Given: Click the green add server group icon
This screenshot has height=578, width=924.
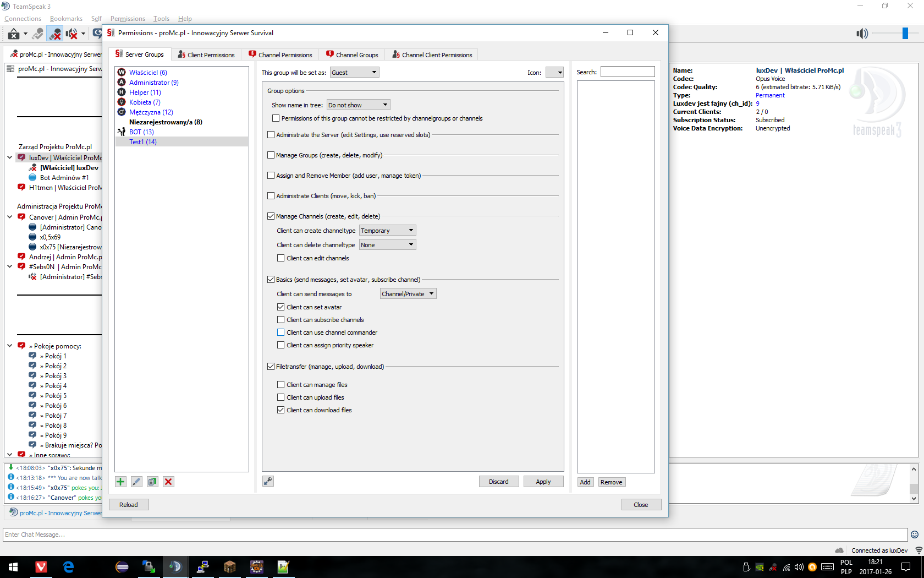Looking at the screenshot, I should coord(120,482).
